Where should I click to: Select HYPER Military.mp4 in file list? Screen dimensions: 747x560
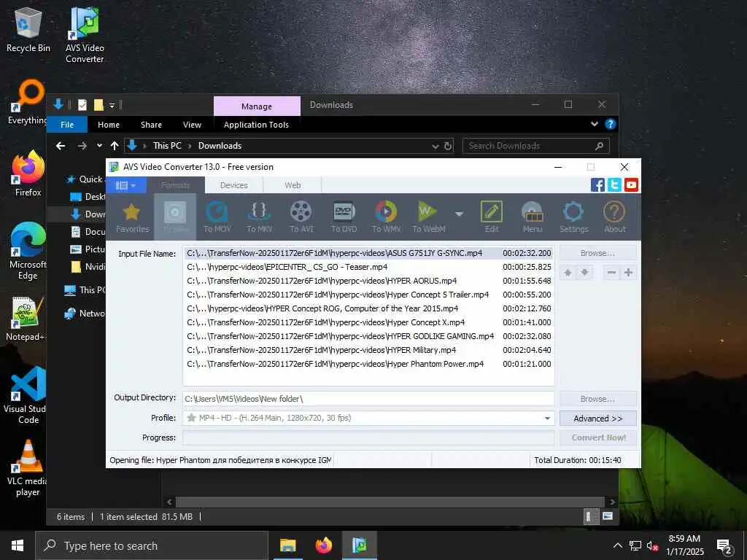[x=368, y=350]
